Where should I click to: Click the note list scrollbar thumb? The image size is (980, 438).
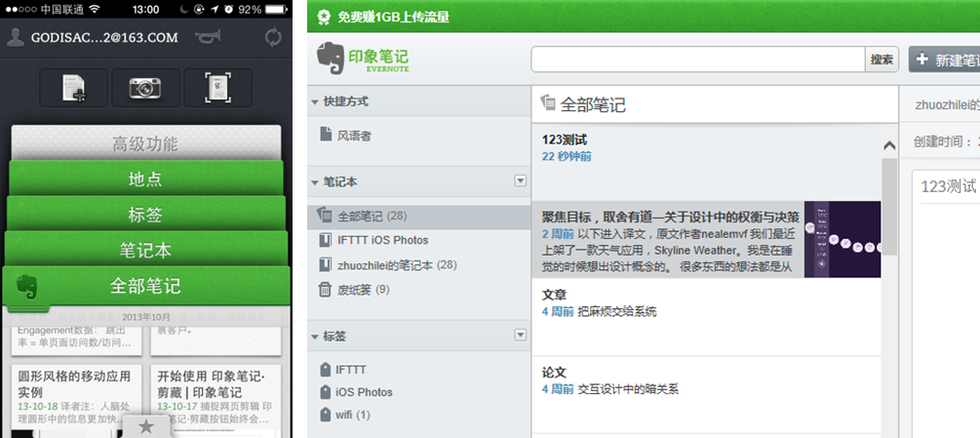click(x=889, y=206)
